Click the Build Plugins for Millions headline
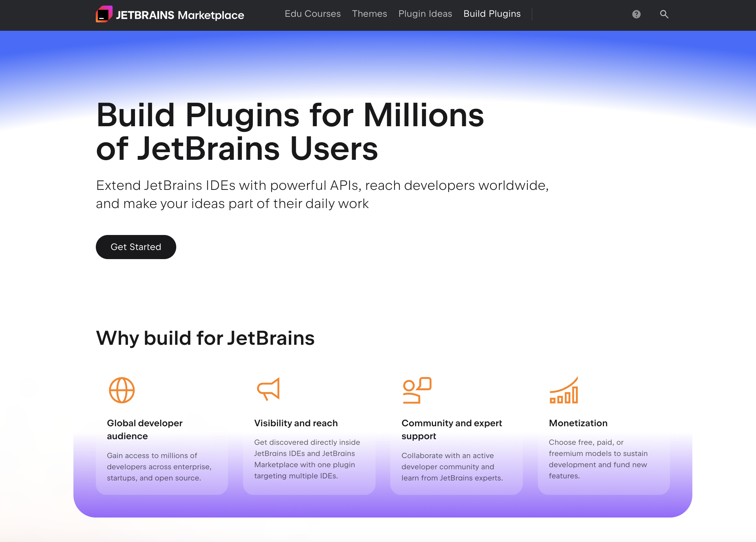The width and height of the screenshot is (756, 542). [x=290, y=131]
